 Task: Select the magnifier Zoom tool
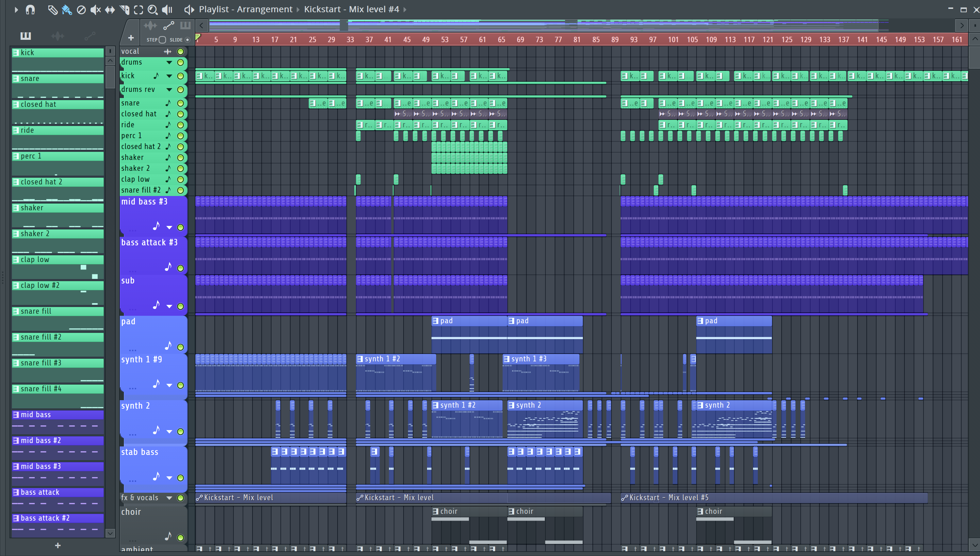[153, 10]
